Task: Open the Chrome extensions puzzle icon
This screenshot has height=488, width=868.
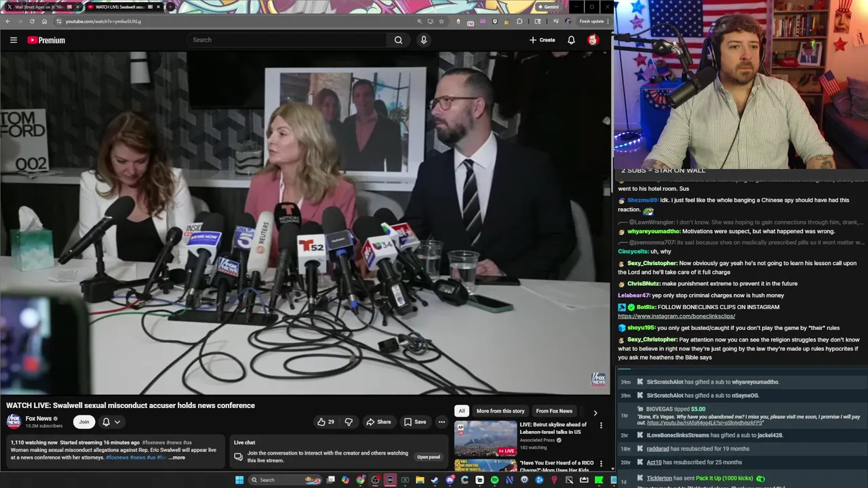Action: (520, 21)
